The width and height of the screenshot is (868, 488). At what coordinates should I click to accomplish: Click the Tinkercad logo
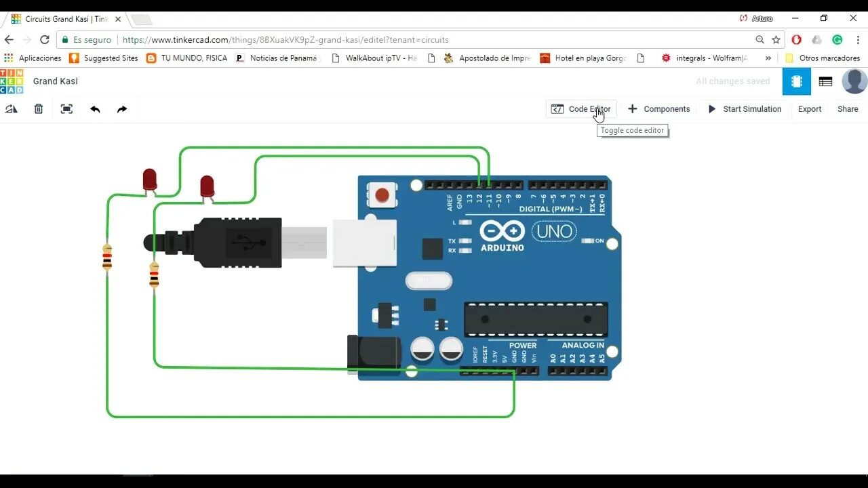(12, 81)
